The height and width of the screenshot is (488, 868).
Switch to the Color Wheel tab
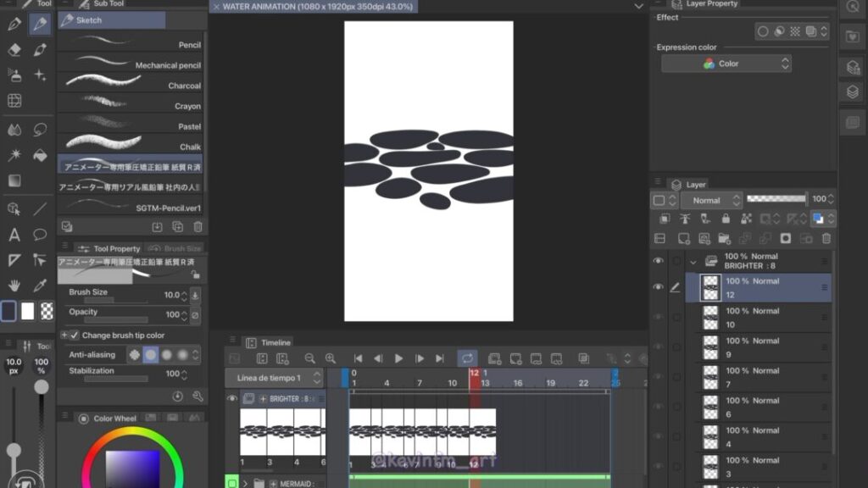click(108, 419)
